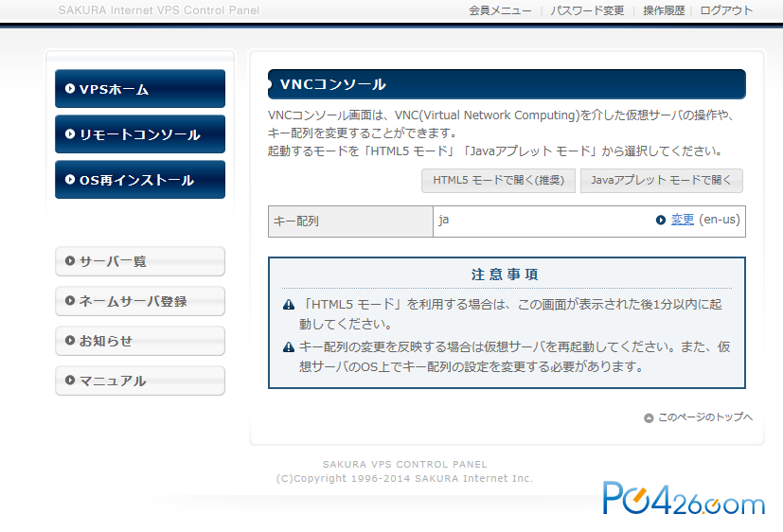Open お知らせ notices page
Screen dimensions: 783x532
140,341
